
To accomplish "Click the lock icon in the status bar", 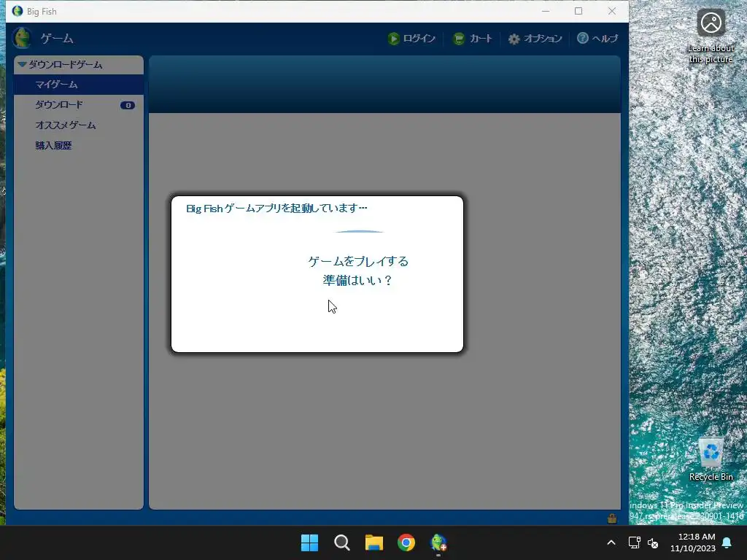I will point(612,518).
